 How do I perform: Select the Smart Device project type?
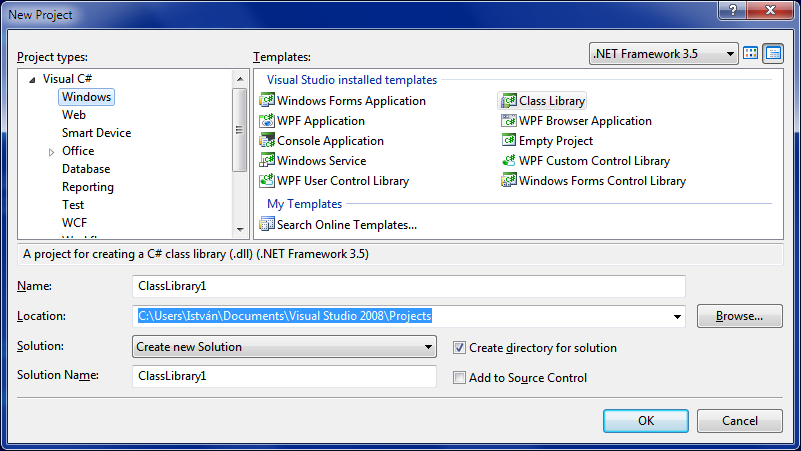(x=97, y=133)
